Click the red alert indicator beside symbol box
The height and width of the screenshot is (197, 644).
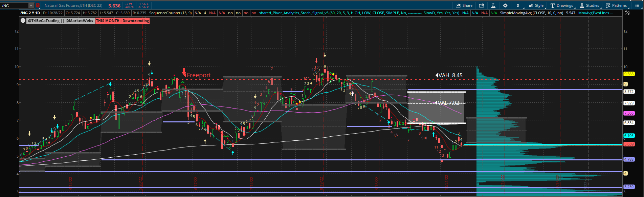click(x=38, y=5)
